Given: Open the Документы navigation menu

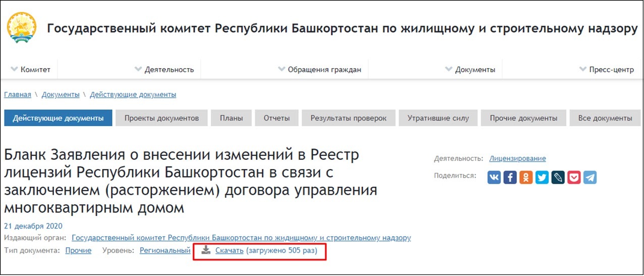Looking at the screenshot, I should pos(470,70).
